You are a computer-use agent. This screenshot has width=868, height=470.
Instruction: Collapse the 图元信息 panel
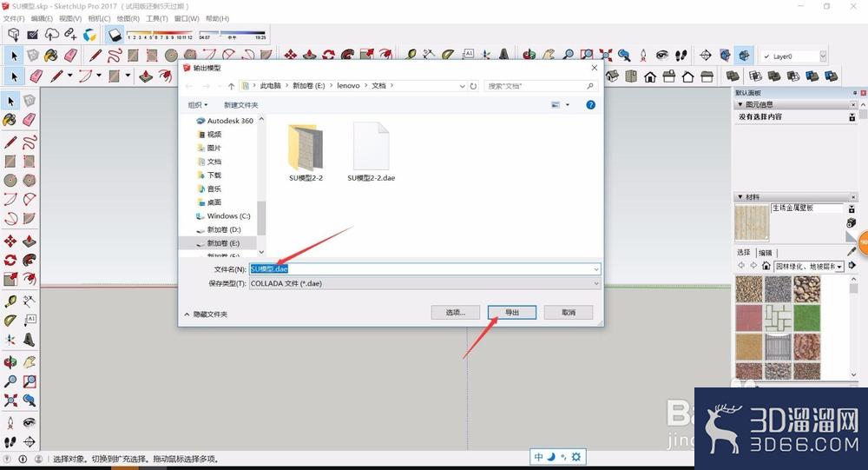click(740, 104)
